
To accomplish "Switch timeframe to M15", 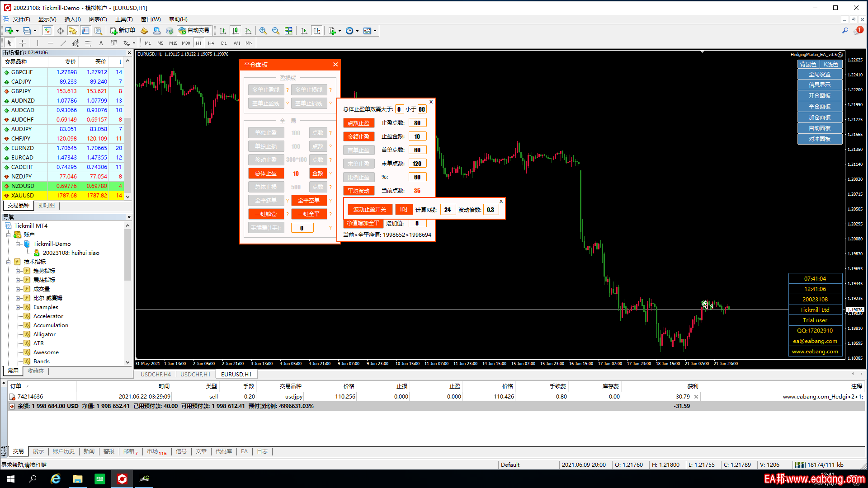I will [173, 43].
